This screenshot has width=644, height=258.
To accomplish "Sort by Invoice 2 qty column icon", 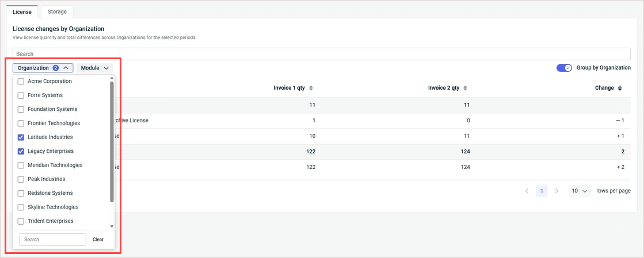I will tap(465, 88).
